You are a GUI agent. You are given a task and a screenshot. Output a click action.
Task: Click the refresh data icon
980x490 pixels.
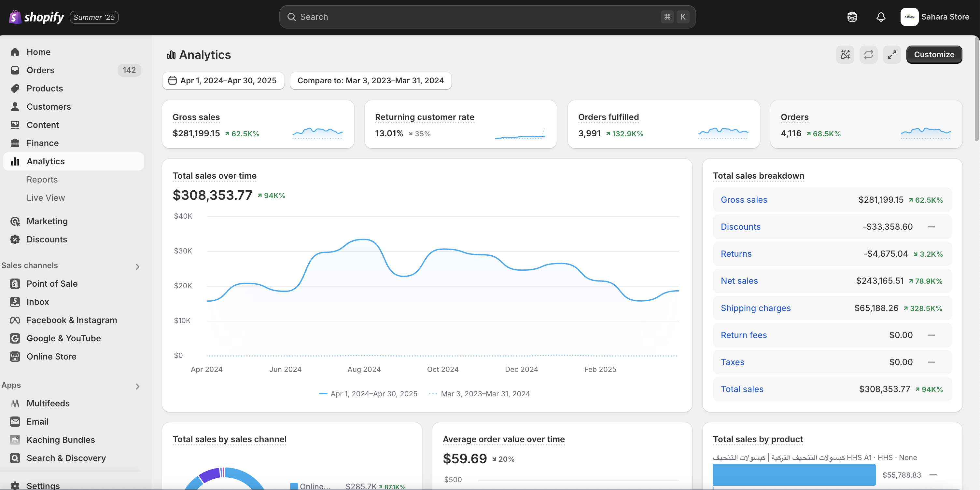coord(869,55)
